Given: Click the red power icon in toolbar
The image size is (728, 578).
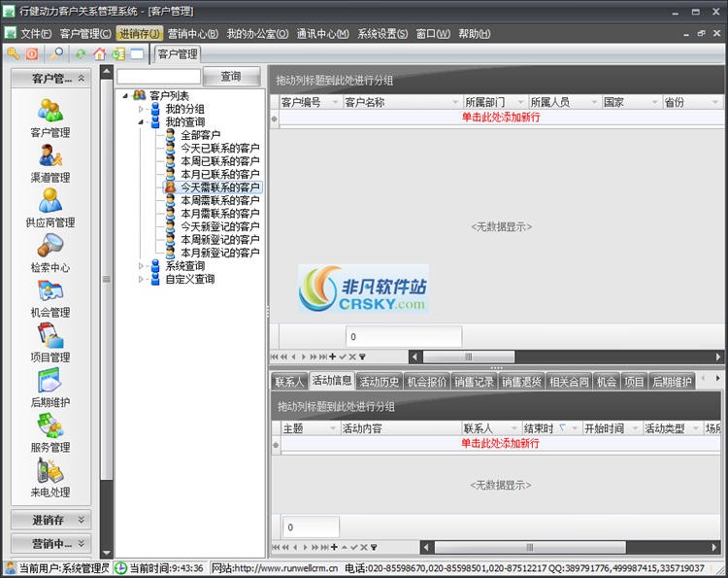Looking at the screenshot, I should (x=32, y=53).
